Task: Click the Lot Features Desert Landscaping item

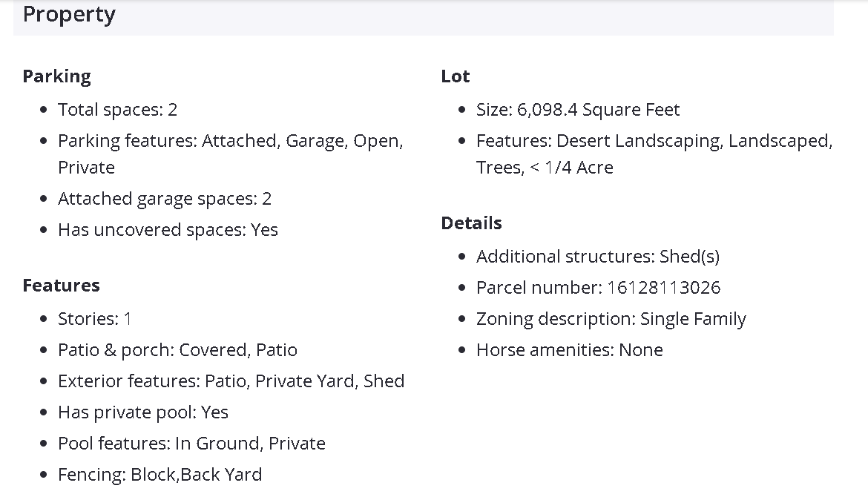Action: coord(654,141)
